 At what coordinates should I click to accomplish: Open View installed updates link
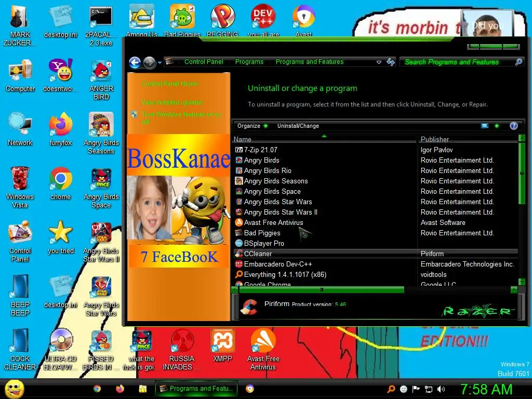click(172, 102)
